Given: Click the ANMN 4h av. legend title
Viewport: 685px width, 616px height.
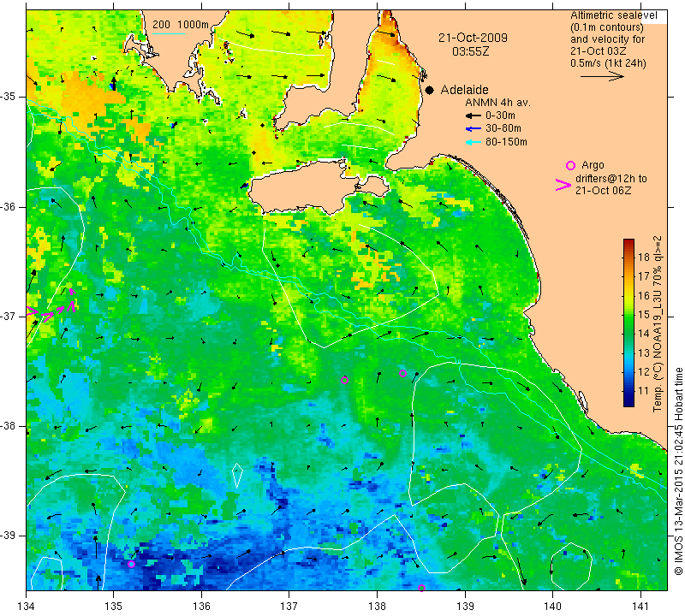Looking at the screenshot, I should click(x=497, y=103).
